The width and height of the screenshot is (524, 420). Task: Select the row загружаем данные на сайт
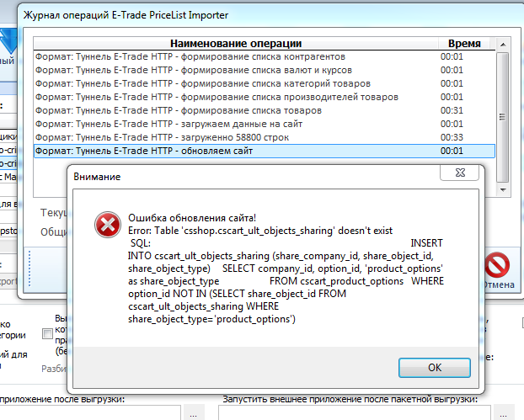tap(264, 124)
